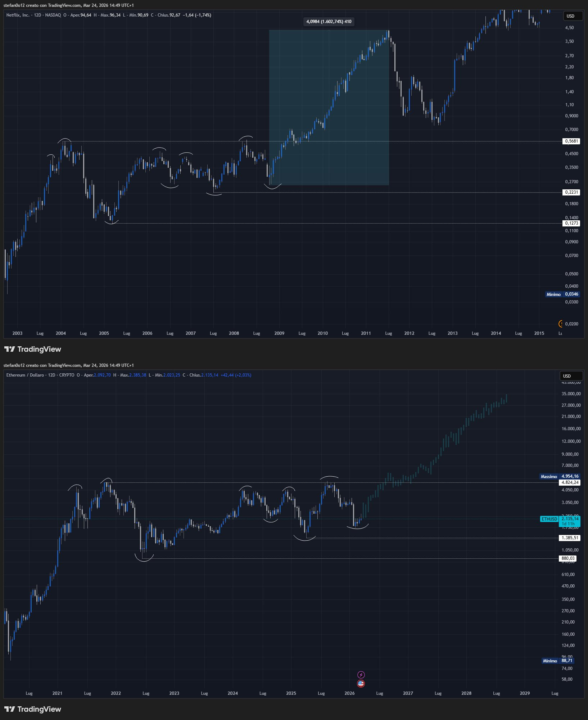Image resolution: width=588 pixels, height=720 pixels.
Task: Select the 0,5681 horizontal line price label
Action: click(571, 141)
